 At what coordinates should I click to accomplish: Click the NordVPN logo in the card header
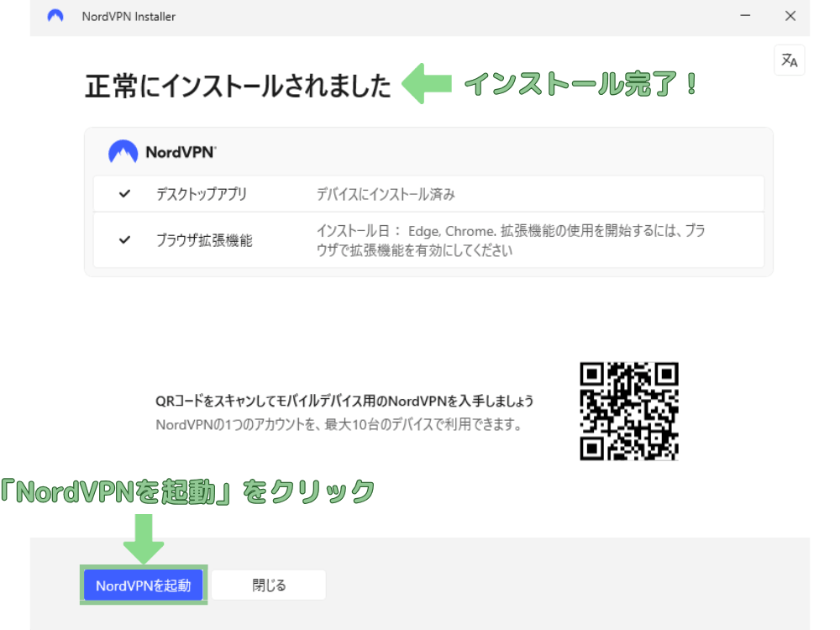coord(162,152)
